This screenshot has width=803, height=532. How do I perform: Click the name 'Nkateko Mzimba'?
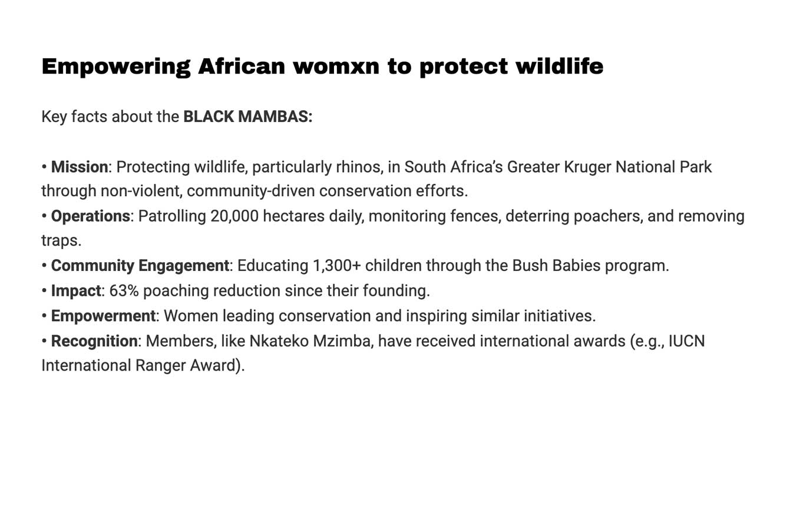310,341
